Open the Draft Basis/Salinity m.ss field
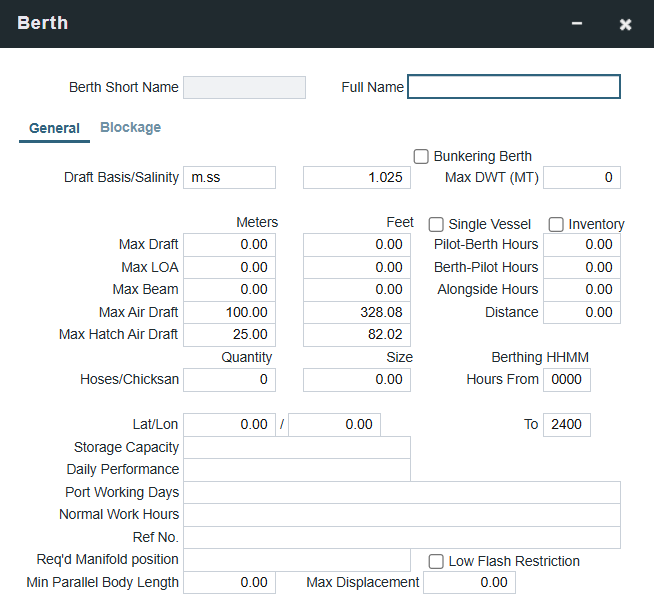The image size is (654, 600). click(229, 177)
